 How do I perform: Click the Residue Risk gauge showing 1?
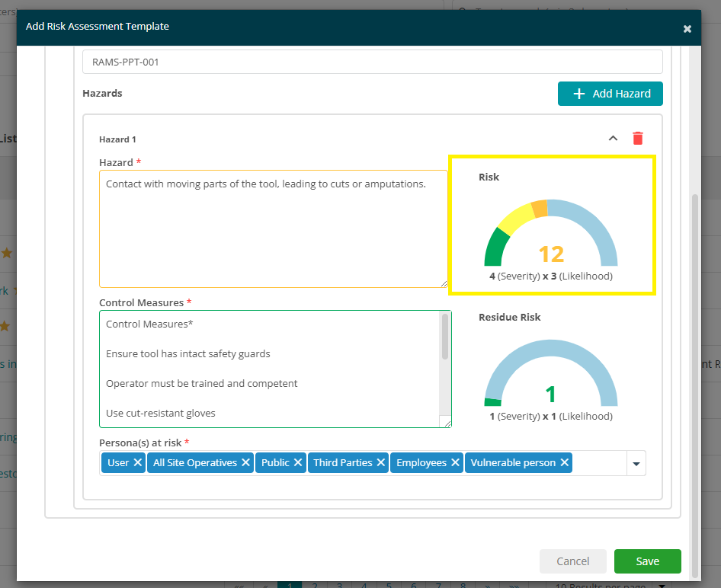pos(551,372)
